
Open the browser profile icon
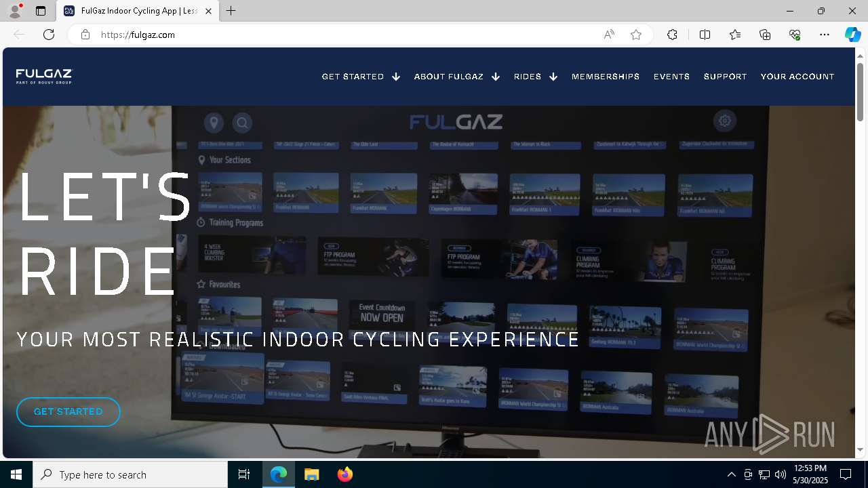coord(14,11)
